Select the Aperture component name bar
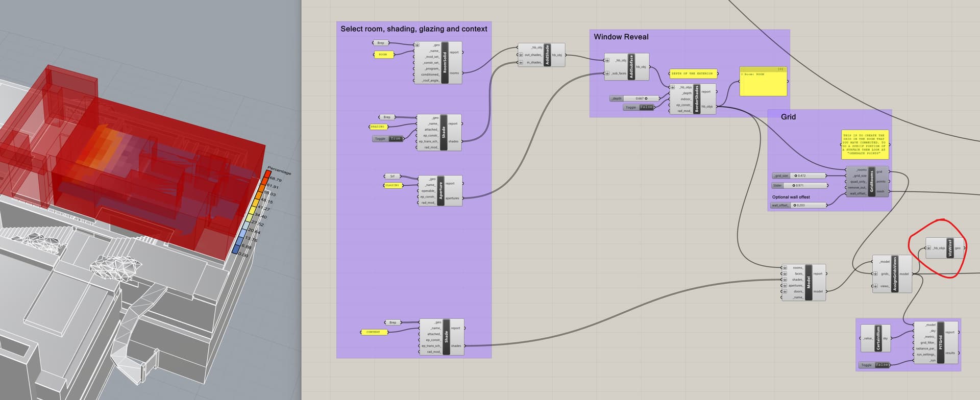Image resolution: width=980 pixels, height=400 pixels. pyautogui.click(x=441, y=191)
